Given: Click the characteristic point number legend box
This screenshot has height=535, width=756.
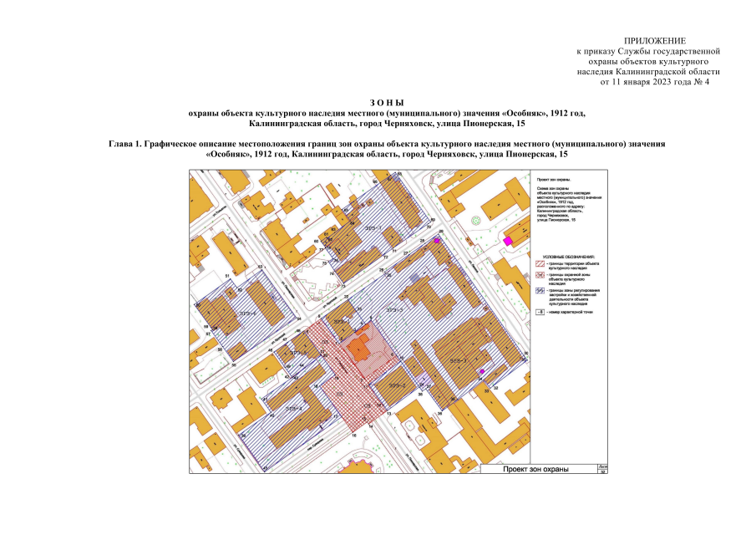Looking at the screenshot, I should click(x=540, y=312).
